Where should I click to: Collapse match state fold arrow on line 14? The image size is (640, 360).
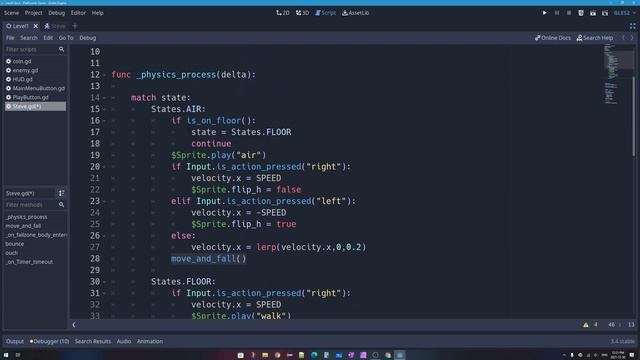(104, 98)
